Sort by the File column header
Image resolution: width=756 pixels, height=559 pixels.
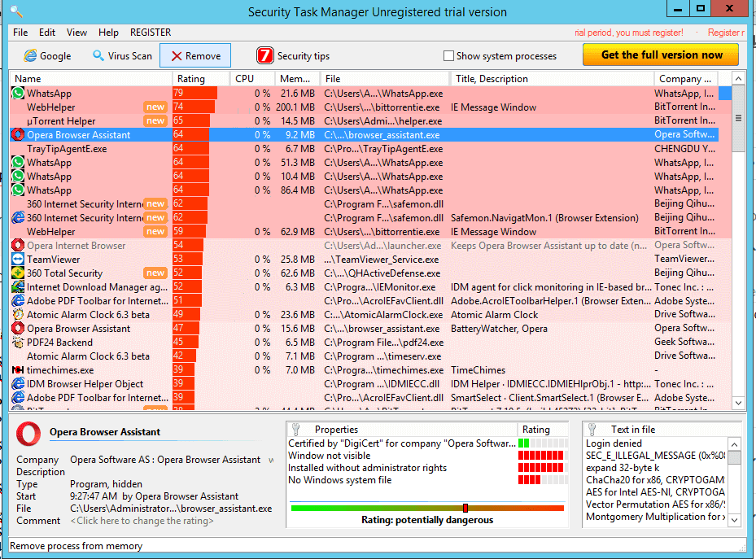point(385,79)
